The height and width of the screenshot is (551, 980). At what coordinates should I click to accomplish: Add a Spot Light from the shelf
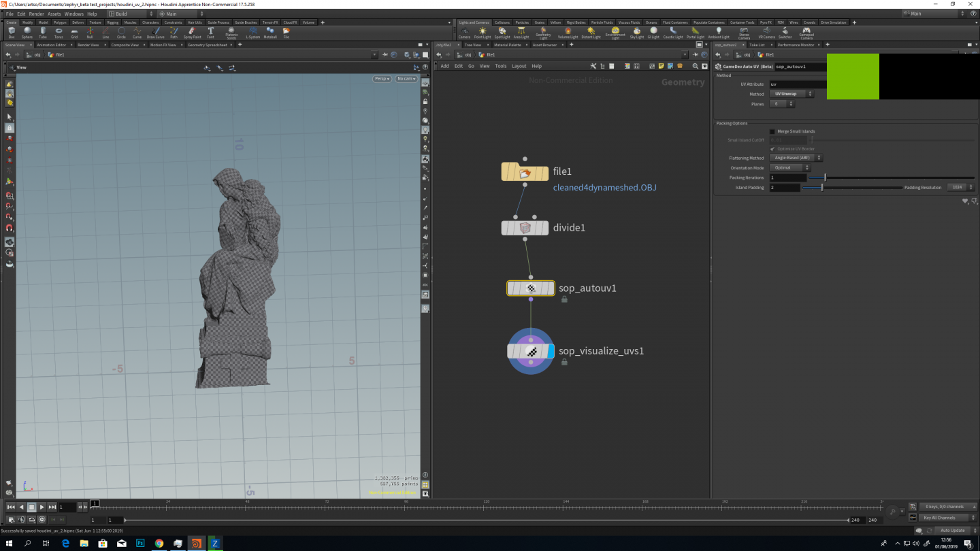(502, 32)
